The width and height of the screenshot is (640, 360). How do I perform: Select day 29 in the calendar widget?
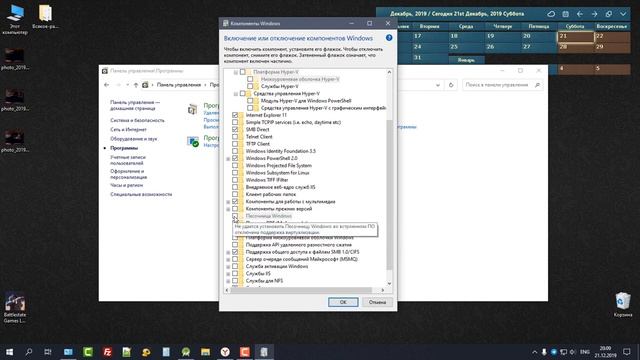(x=612, y=47)
